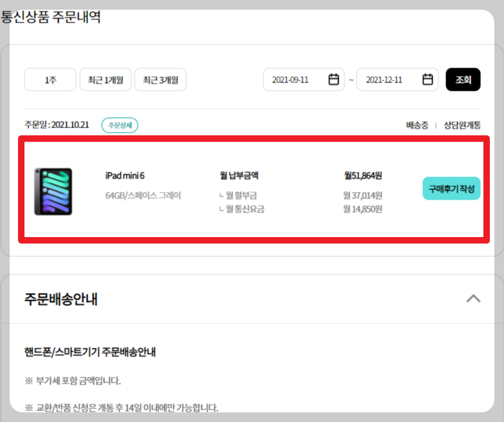
Task: Click the 주문일 : 2021.10.21 text
Action: 57,125
